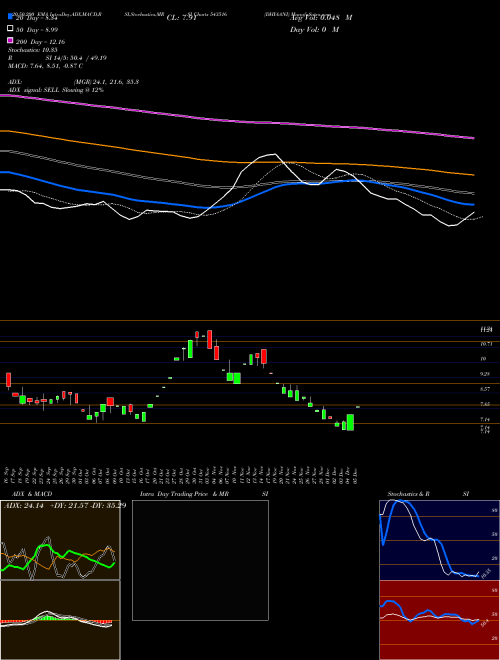Viewport: 500px width, 660px height.
Task: Click the thick blue 20-day average line
Action: click(x=236, y=202)
